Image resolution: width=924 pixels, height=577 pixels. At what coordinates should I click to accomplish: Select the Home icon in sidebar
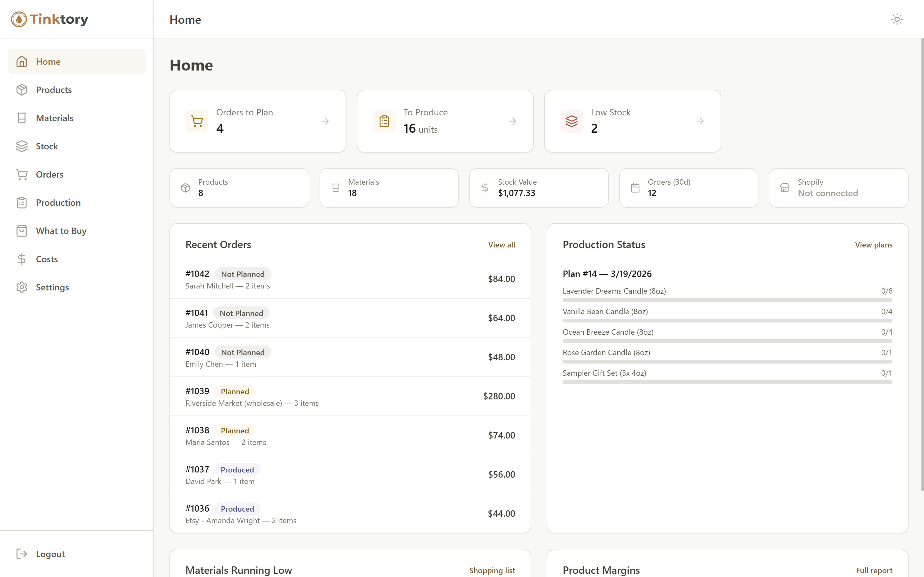click(22, 61)
